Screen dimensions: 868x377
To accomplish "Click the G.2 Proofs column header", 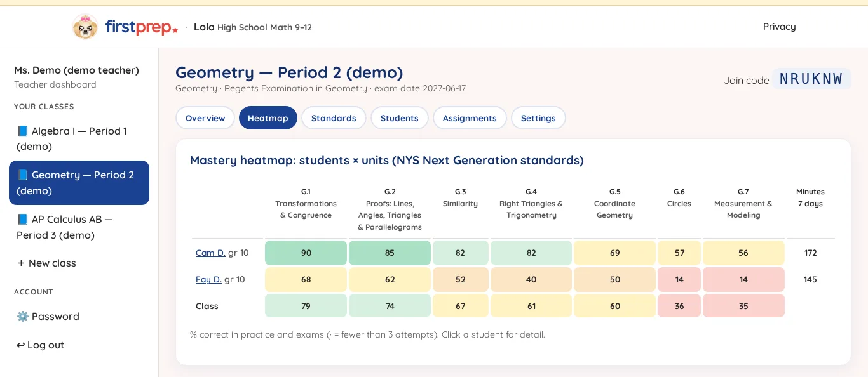I will click(x=390, y=209).
